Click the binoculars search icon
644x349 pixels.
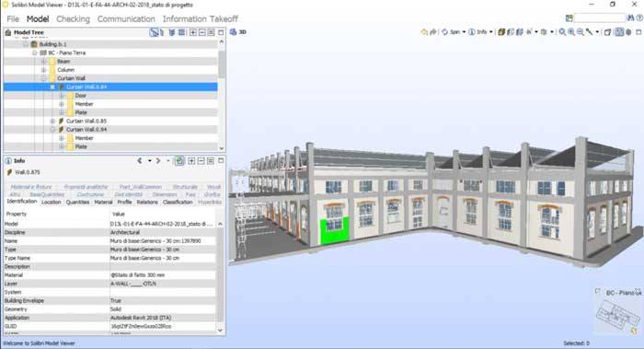click(x=630, y=18)
